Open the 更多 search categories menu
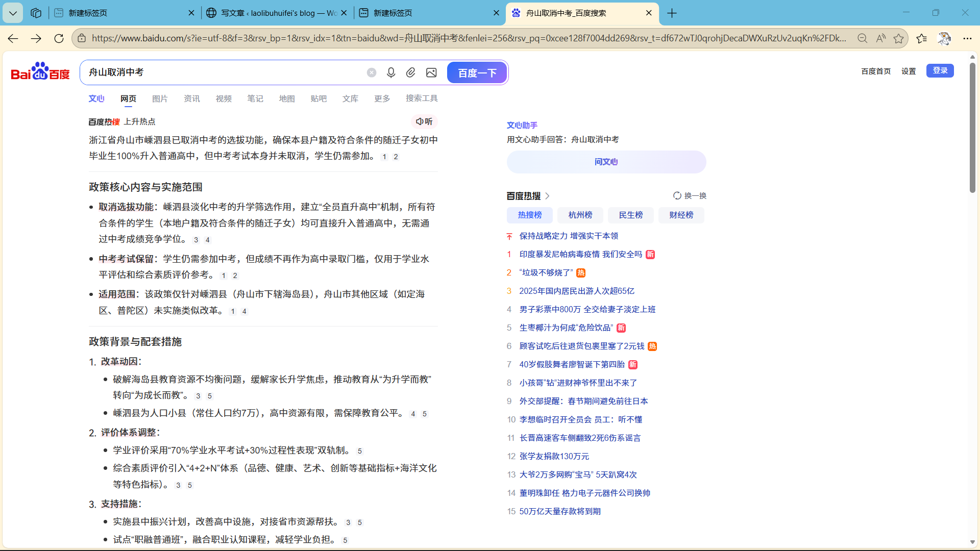 click(x=382, y=98)
